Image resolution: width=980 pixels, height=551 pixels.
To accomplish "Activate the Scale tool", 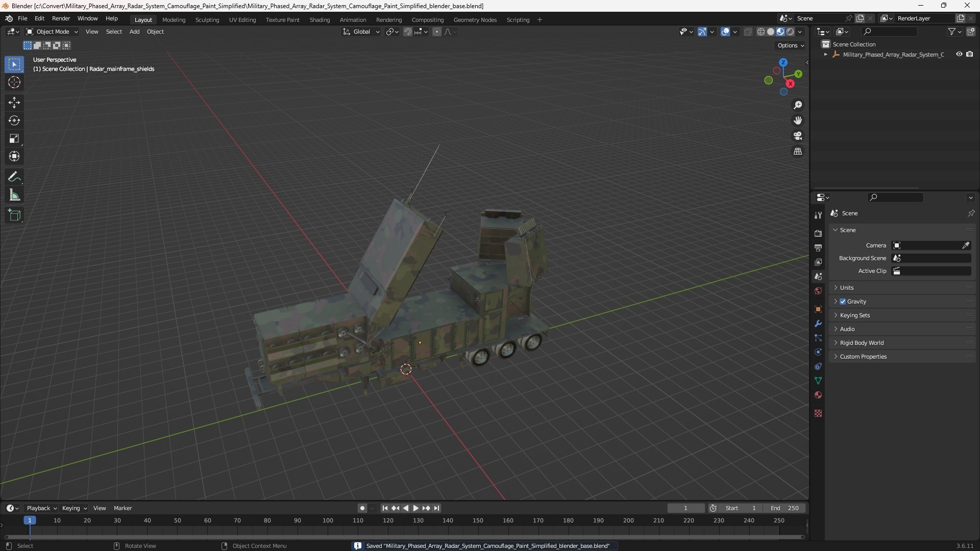I will click(14, 138).
